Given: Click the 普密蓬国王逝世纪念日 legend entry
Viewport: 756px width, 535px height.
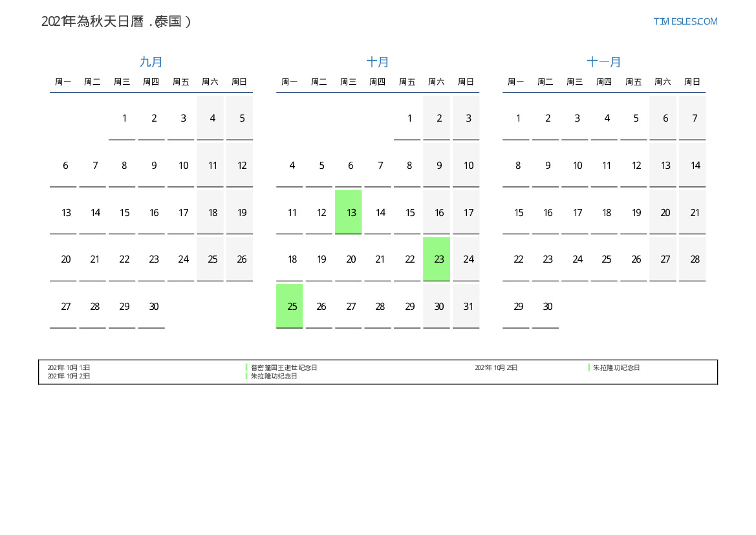Looking at the screenshot, I should pyautogui.click(x=284, y=367).
